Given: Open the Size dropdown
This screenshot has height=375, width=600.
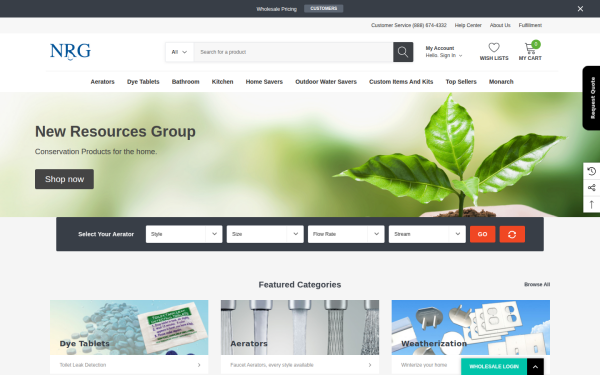Looking at the screenshot, I should tap(265, 234).
